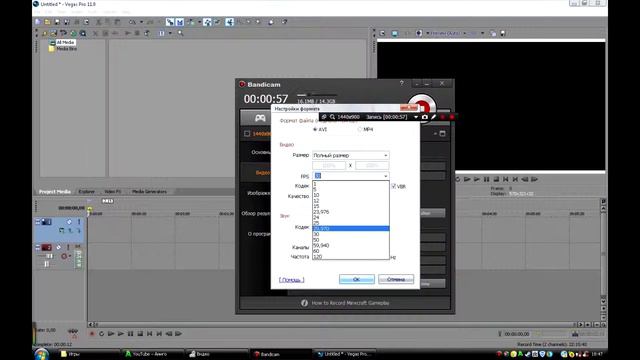Click Loop playback icon in timeline transport
640x360 pixels.
(102, 334)
